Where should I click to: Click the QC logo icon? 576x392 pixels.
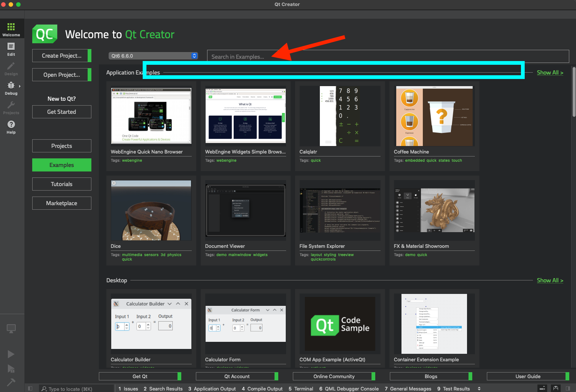45,34
